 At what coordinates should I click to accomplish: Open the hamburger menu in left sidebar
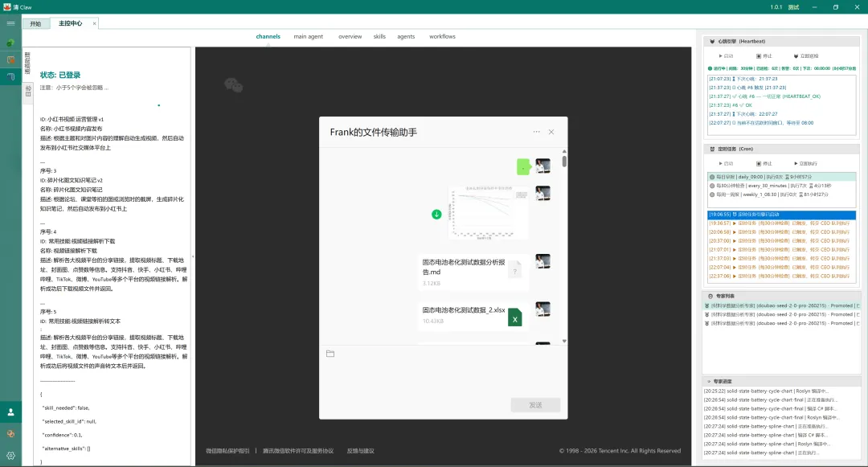coord(10,23)
